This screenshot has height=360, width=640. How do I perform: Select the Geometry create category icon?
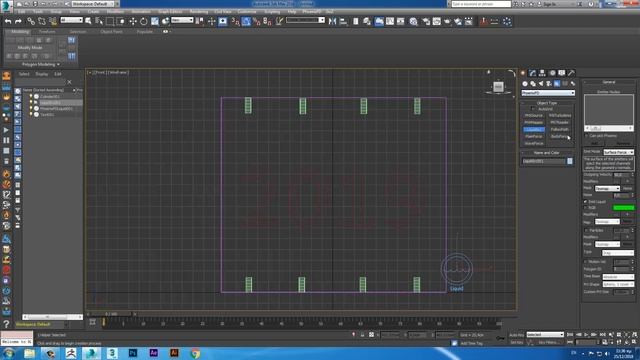coord(525,84)
